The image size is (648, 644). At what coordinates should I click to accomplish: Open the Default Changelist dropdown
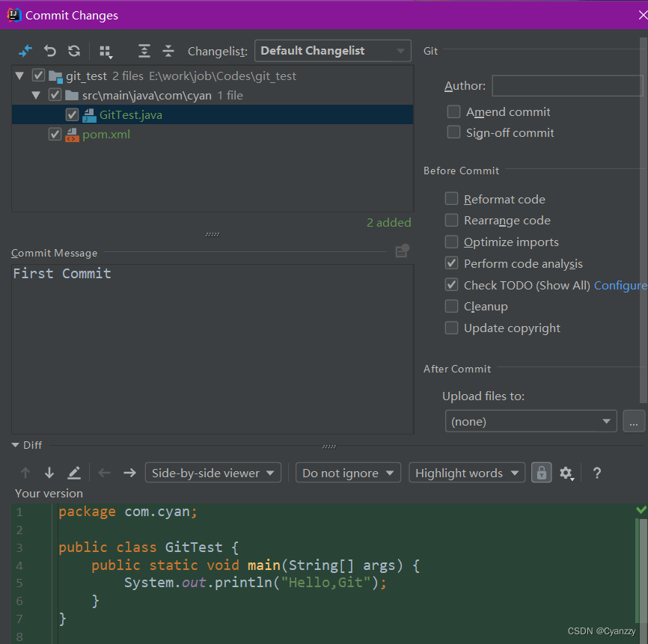point(333,51)
